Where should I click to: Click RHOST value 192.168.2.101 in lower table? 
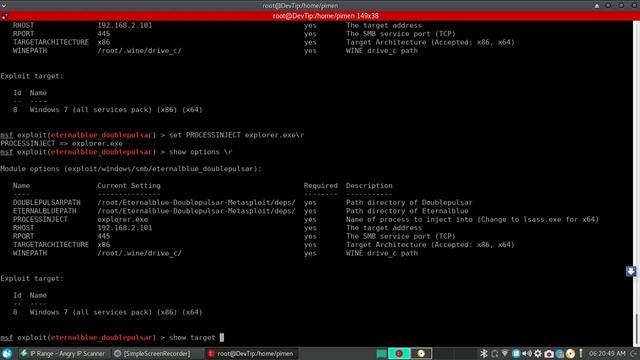(x=124, y=228)
